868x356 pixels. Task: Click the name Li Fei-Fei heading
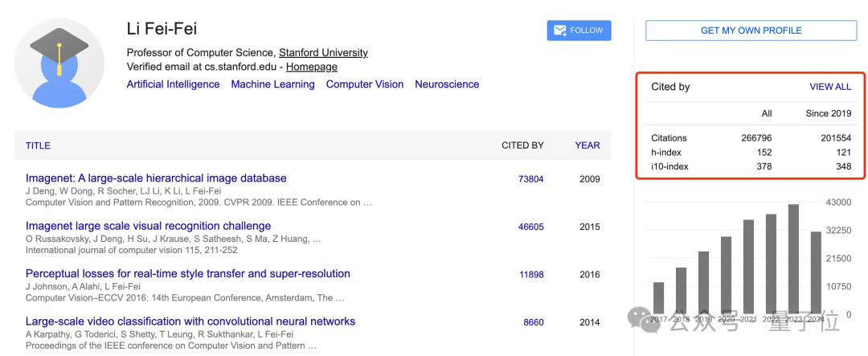click(162, 29)
